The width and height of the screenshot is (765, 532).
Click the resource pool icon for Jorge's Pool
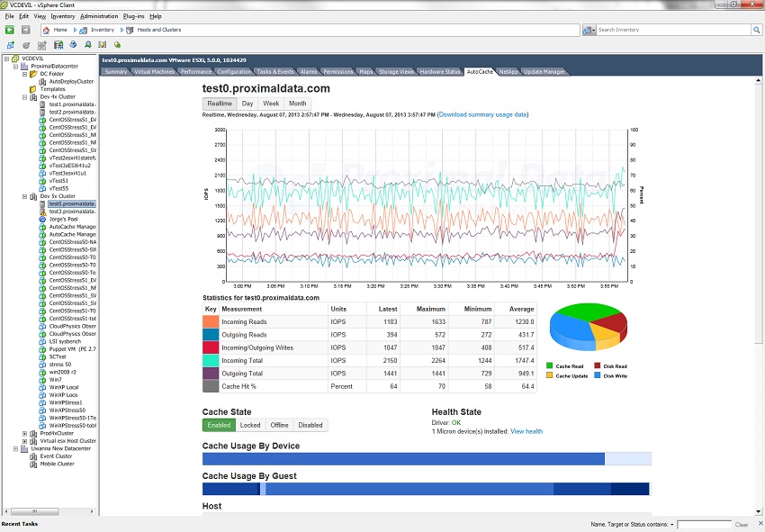(42, 219)
